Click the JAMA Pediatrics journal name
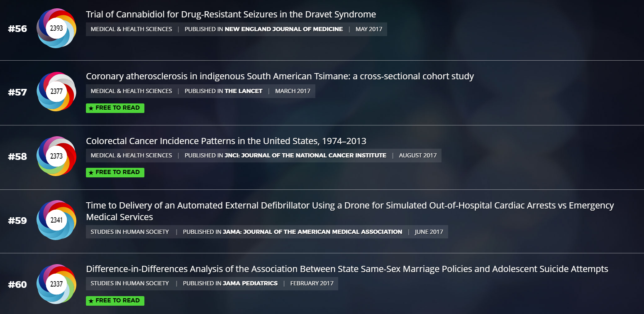Image resolution: width=644 pixels, height=314 pixels. pos(250,283)
